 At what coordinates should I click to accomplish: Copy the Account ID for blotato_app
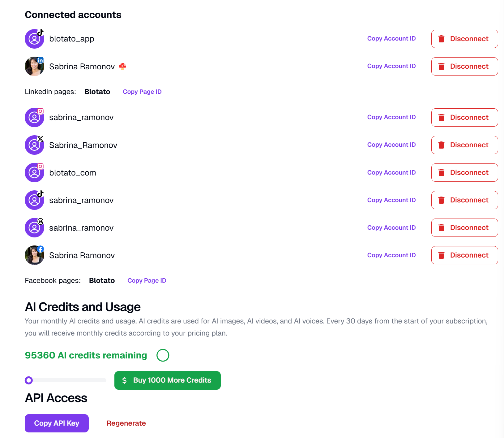[391, 39]
